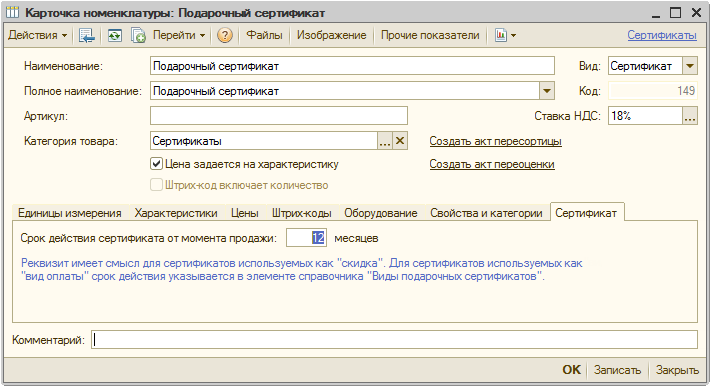The image size is (710, 386).
Task: Toggle 'Штрих-код включает количество' checkbox
Action: tap(156, 185)
